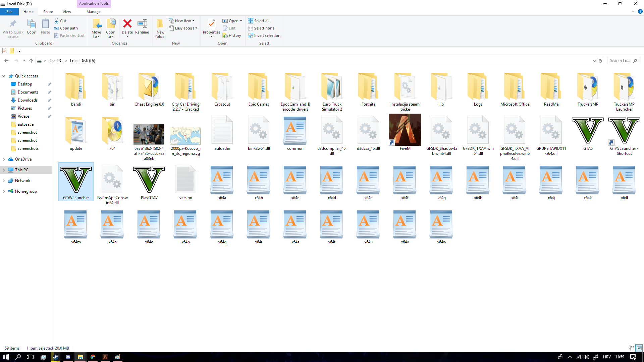Open the Easy access dropdown
This screenshot has height=362, width=644.
(x=183, y=28)
